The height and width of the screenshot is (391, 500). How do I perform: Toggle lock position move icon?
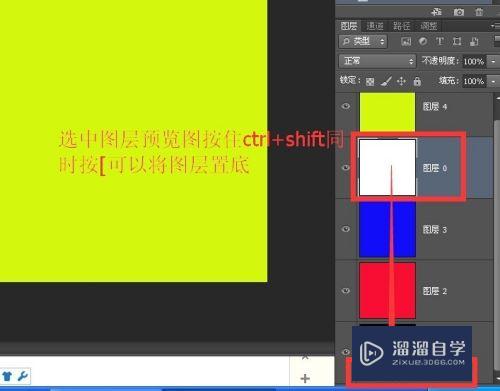[x=402, y=81]
